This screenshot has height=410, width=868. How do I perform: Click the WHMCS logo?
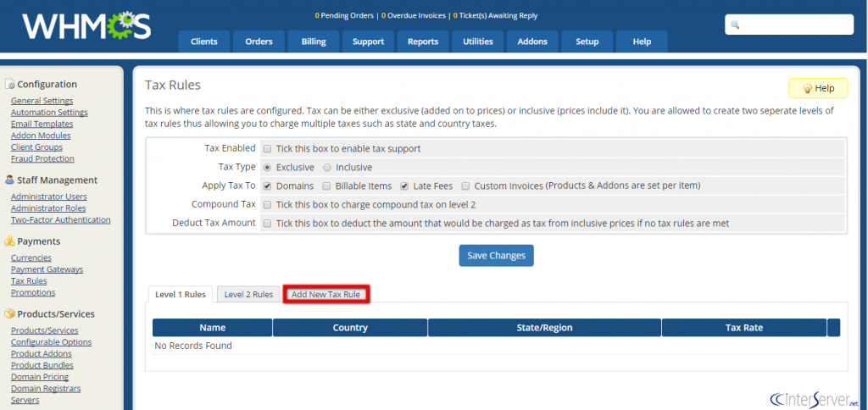(86, 26)
